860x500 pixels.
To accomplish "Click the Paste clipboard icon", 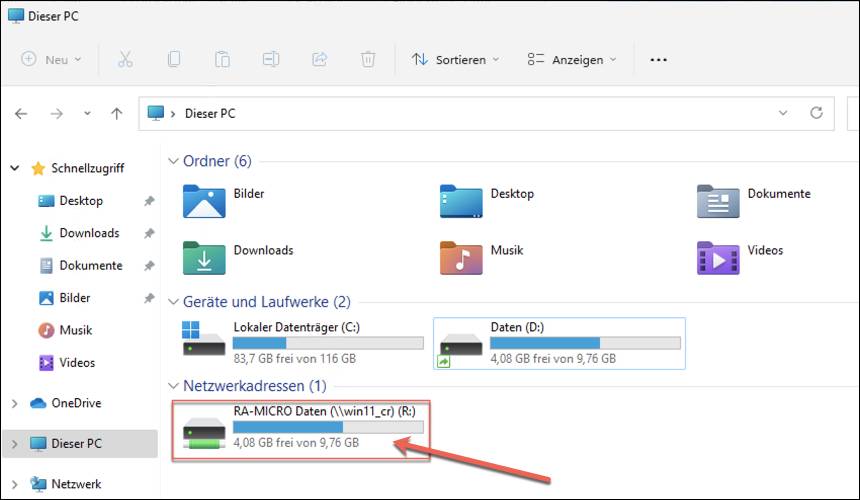I will coord(222,59).
